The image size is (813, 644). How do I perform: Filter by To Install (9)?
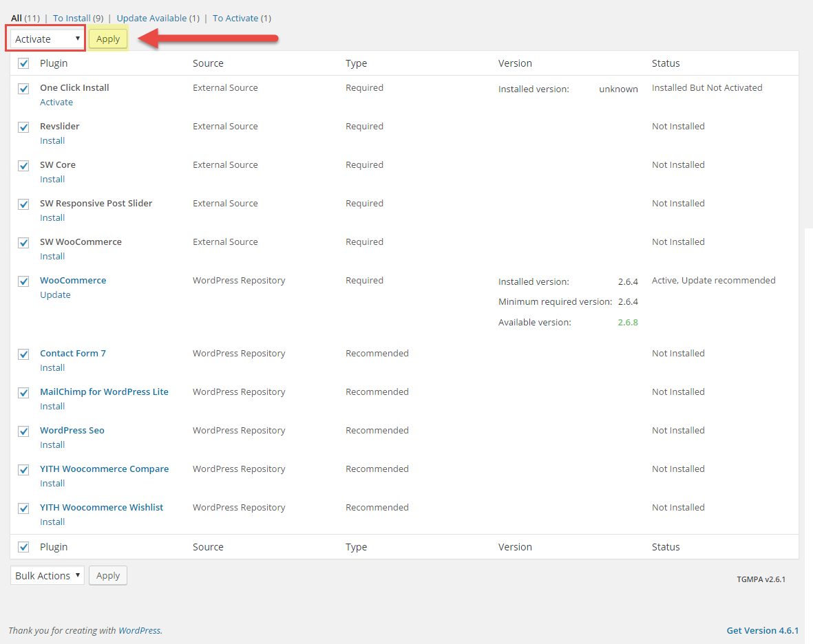tap(78, 18)
